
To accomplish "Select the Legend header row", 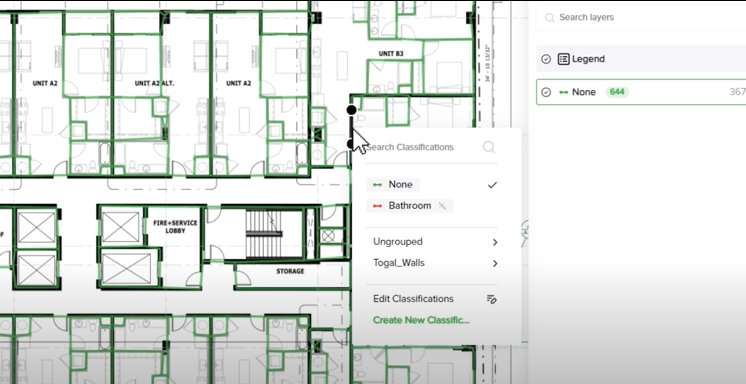I will click(x=641, y=59).
